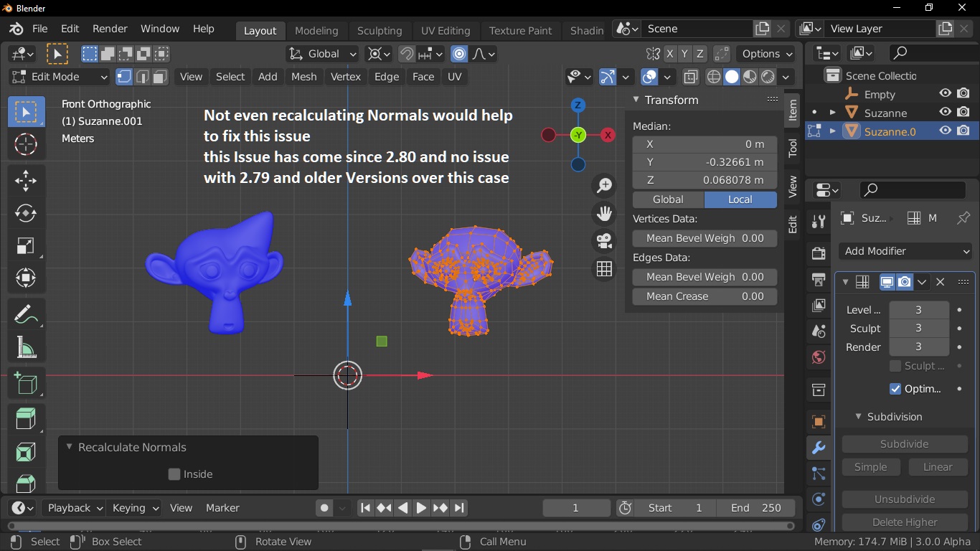Click the current frame field
Image resolution: width=980 pixels, height=551 pixels.
576,508
